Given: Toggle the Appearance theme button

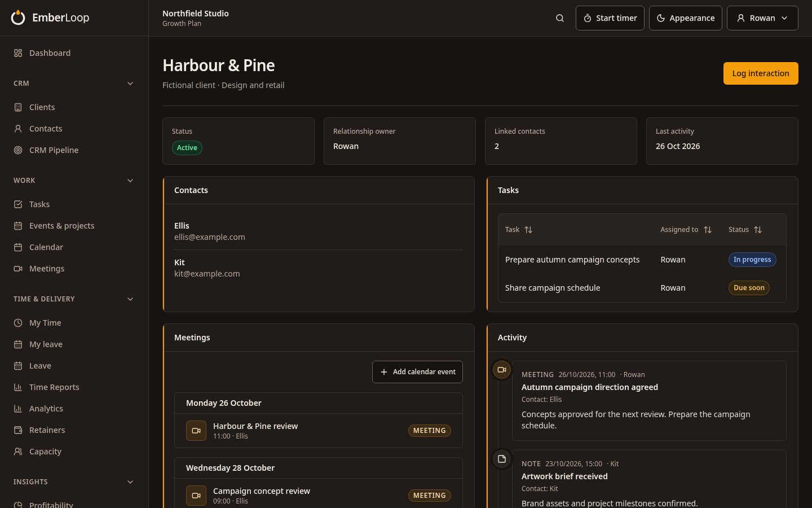Looking at the screenshot, I should pos(686,18).
